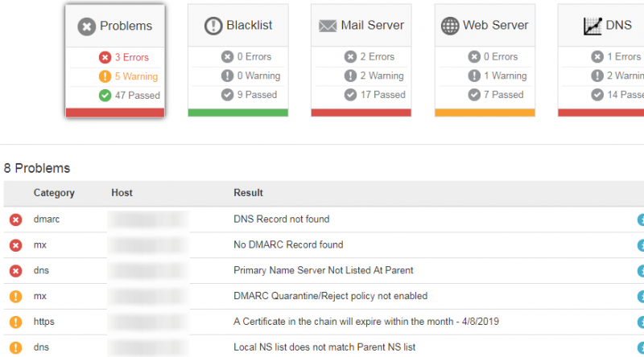Viewport: 644px width, 357px height.
Task: Click '1 Warning' in Web Server card
Action: click(x=506, y=76)
